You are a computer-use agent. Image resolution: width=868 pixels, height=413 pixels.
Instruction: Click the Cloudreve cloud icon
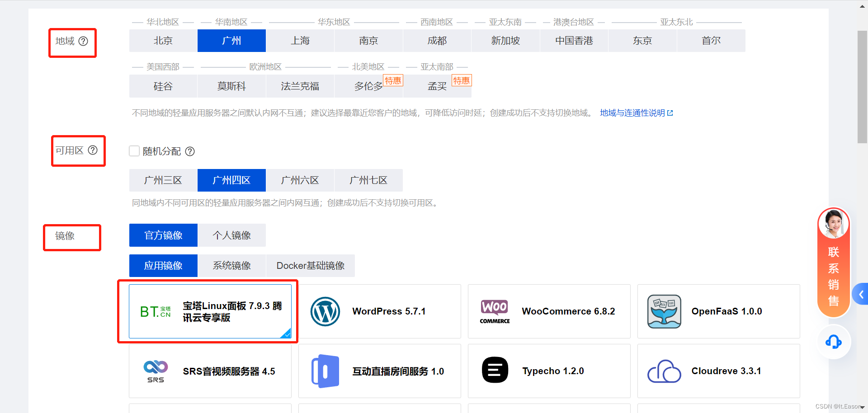(x=664, y=371)
